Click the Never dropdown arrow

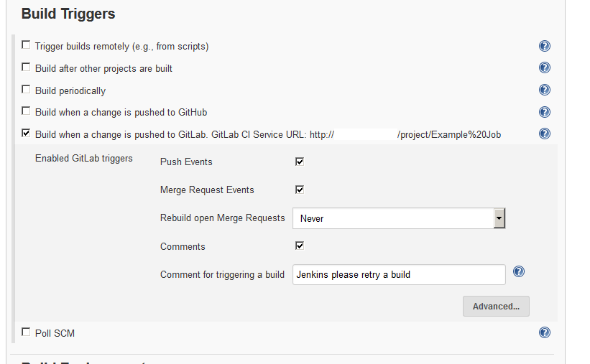point(499,218)
